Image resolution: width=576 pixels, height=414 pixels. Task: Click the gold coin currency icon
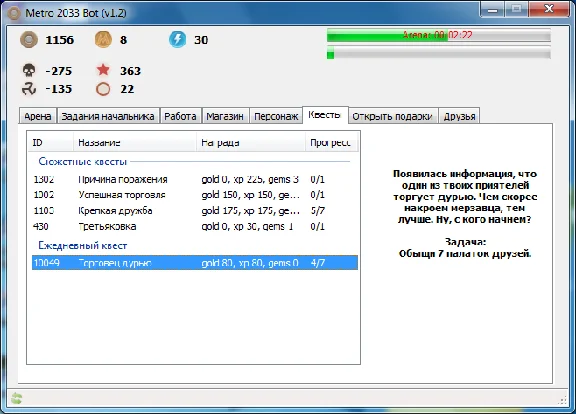tap(29, 40)
